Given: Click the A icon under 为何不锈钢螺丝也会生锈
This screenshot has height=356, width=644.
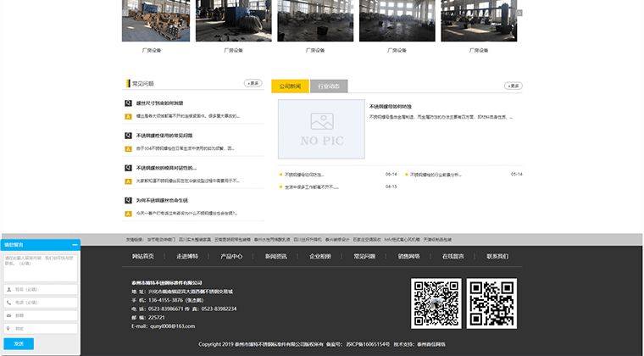Looking at the screenshot, I should 128,213.
